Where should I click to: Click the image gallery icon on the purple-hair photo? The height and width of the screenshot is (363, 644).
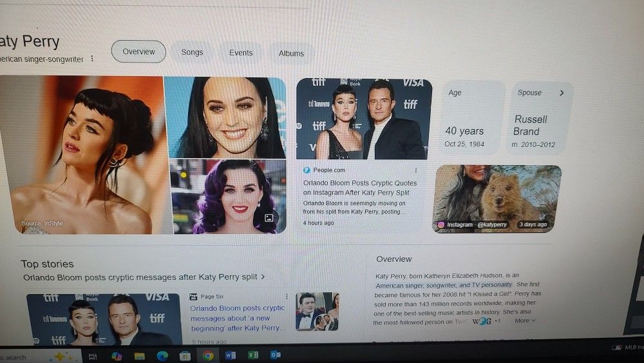[x=269, y=218]
